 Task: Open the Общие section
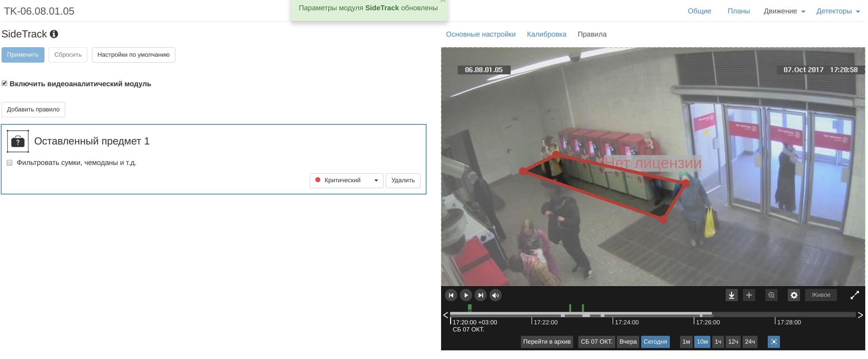tap(699, 11)
